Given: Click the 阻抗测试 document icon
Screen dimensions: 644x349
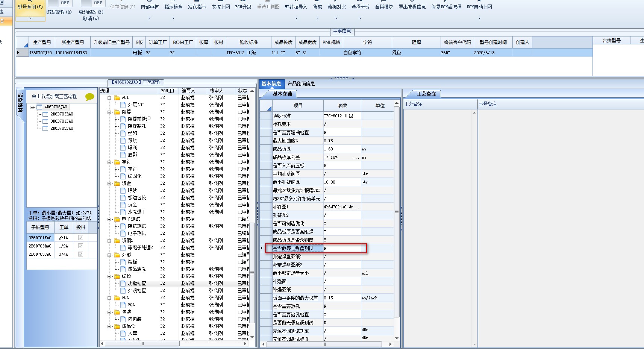Looking at the screenshot, I should pos(123,226).
